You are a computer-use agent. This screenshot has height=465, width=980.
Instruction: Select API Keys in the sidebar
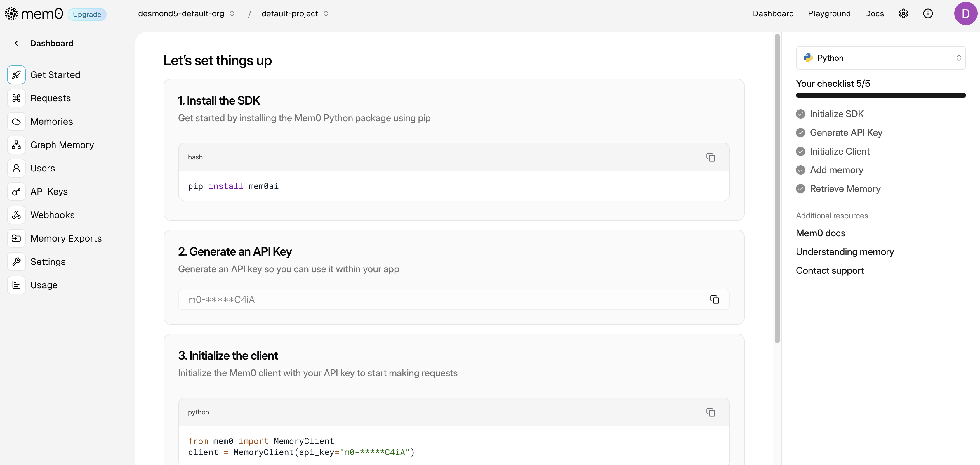49,191
